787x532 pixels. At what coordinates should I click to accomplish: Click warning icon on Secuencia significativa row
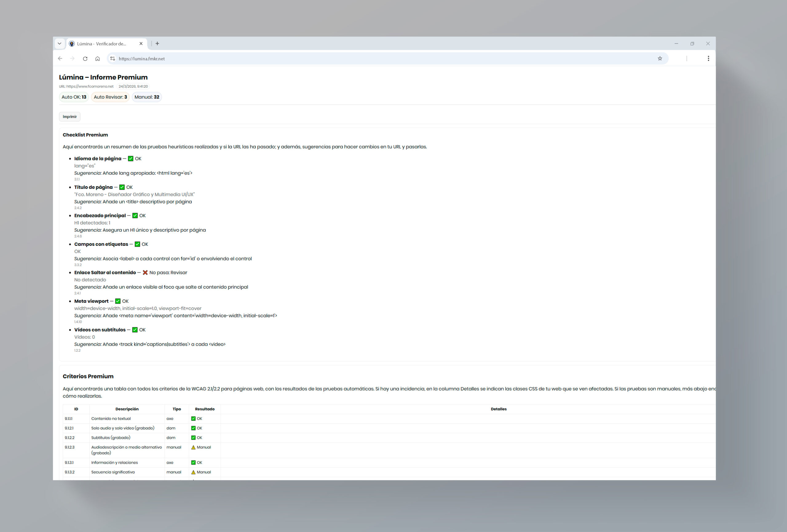193,472
